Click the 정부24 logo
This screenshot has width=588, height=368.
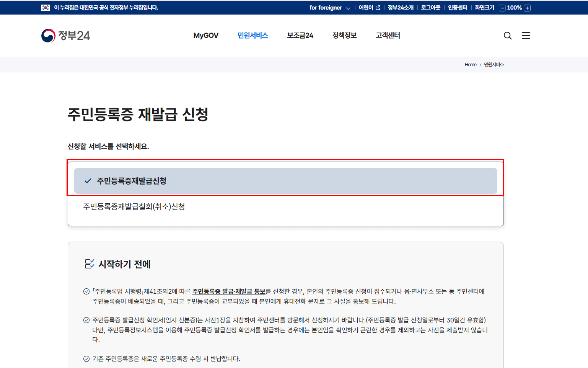[x=65, y=35]
